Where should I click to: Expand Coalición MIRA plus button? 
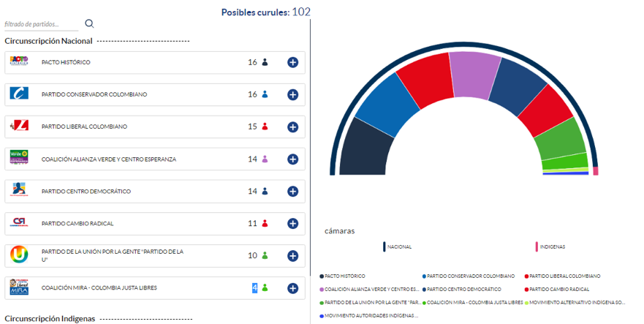292,288
